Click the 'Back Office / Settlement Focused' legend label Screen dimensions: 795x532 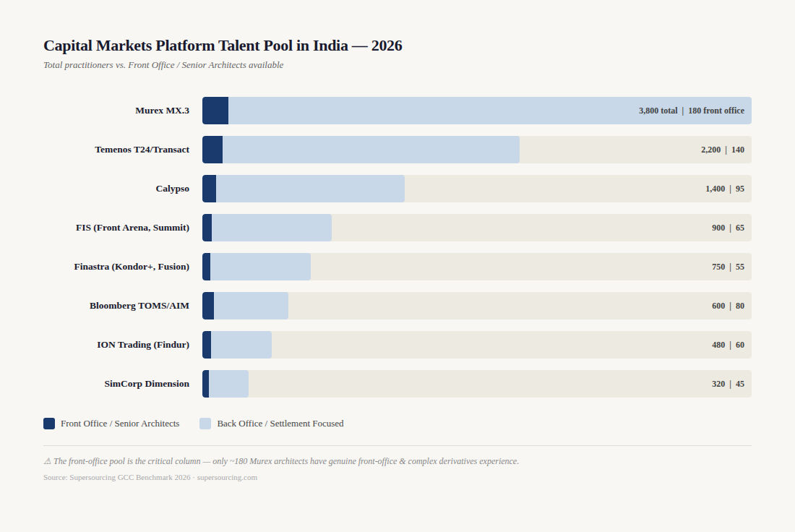click(280, 424)
